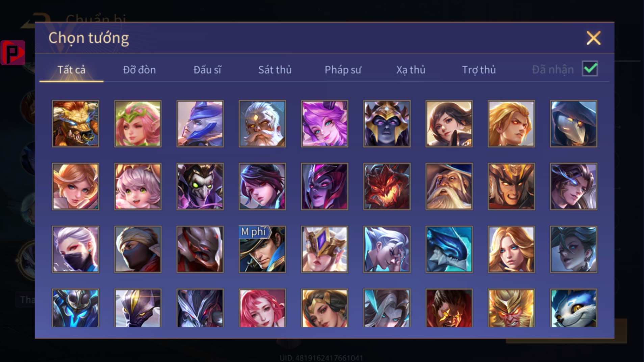Click the red P logo icon
The width and height of the screenshot is (644, 362).
13,52
